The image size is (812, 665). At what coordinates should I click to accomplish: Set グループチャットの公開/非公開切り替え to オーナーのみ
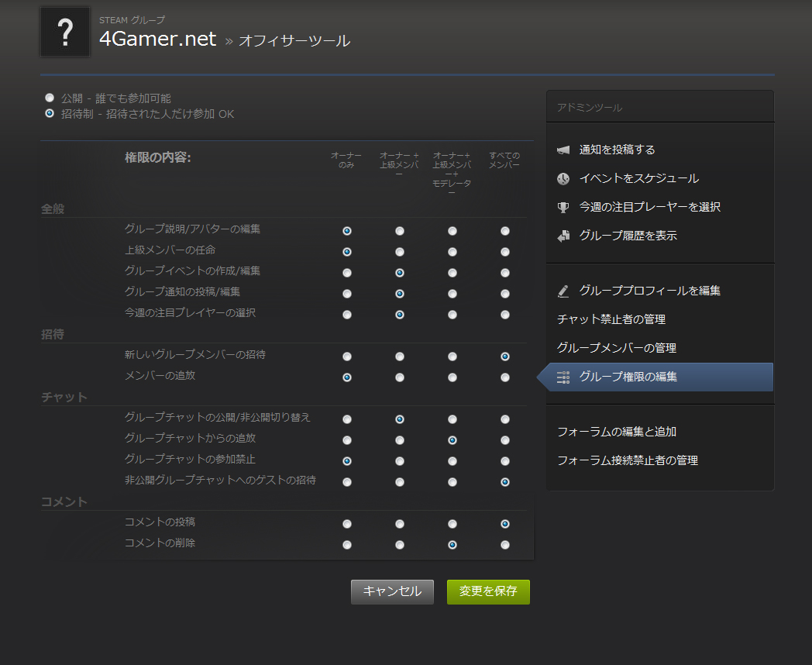tap(347, 419)
